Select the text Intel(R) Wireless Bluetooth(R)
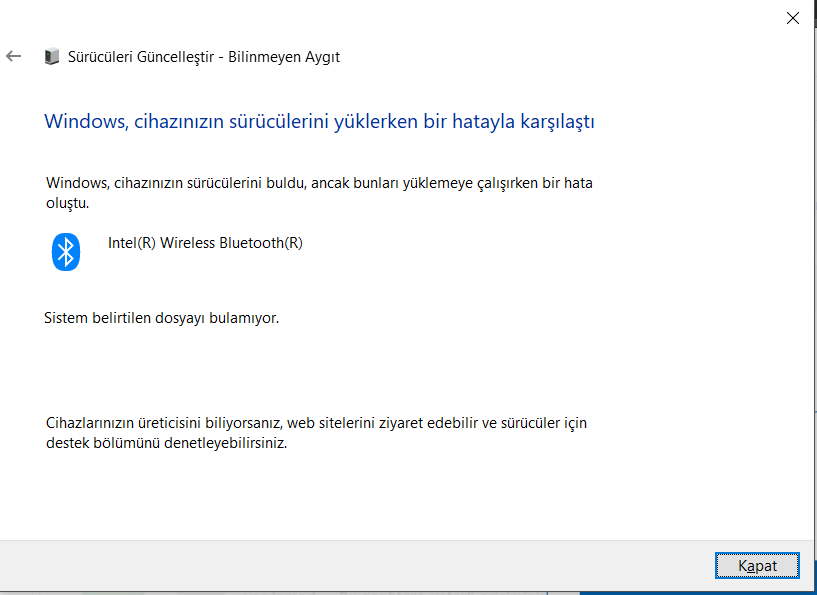The width and height of the screenshot is (817, 595). (205, 243)
